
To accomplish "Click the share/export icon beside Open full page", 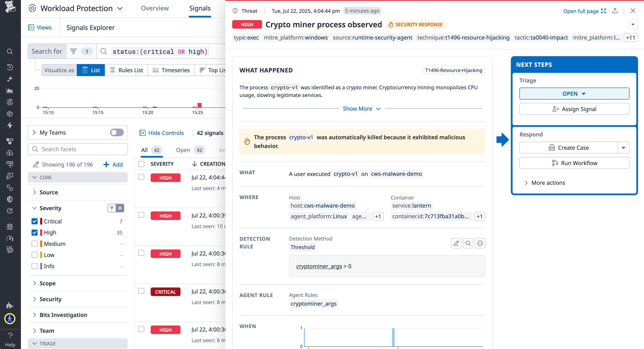I will [x=615, y=11].
